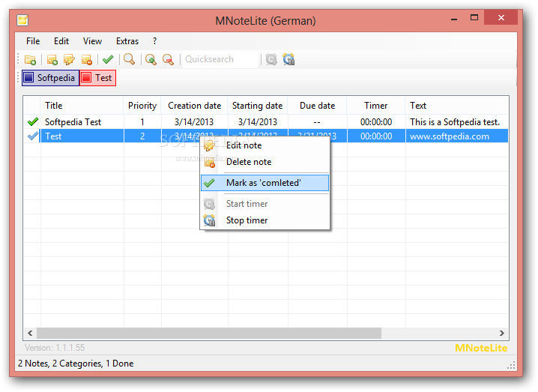Select the 'Softpedia Test' note title
The image size is (538, 392).
(73, 122)
